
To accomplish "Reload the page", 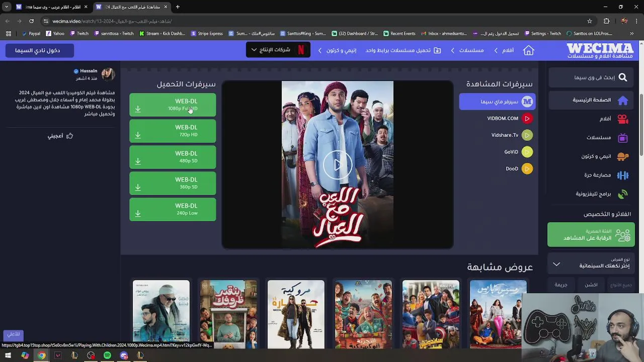I will (x=31, y=21).
